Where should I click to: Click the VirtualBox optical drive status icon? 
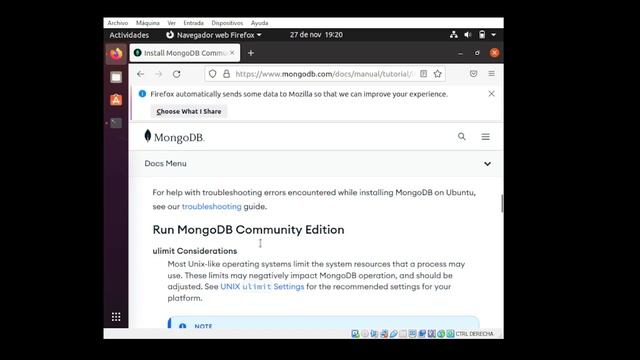point(364,334)
